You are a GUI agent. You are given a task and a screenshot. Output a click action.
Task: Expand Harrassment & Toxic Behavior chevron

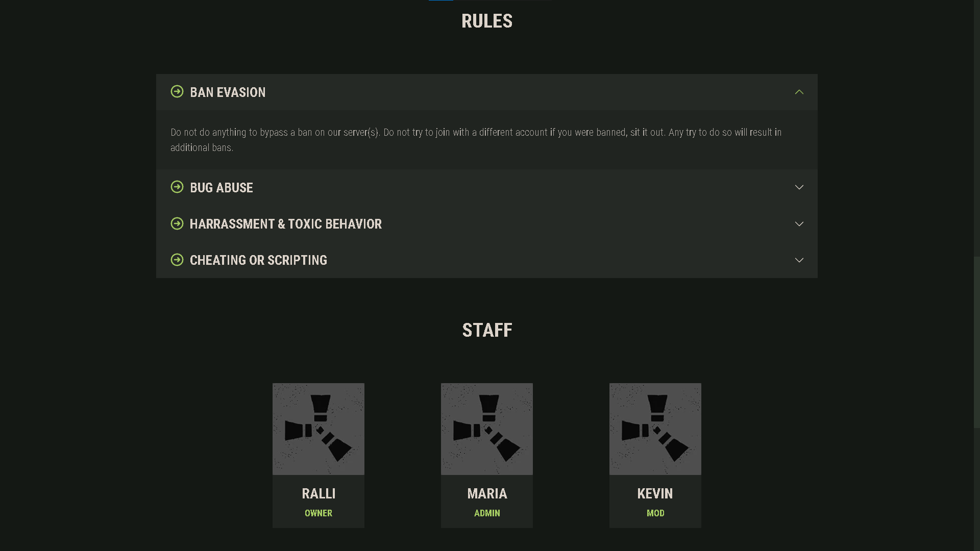tap(799, 224)
